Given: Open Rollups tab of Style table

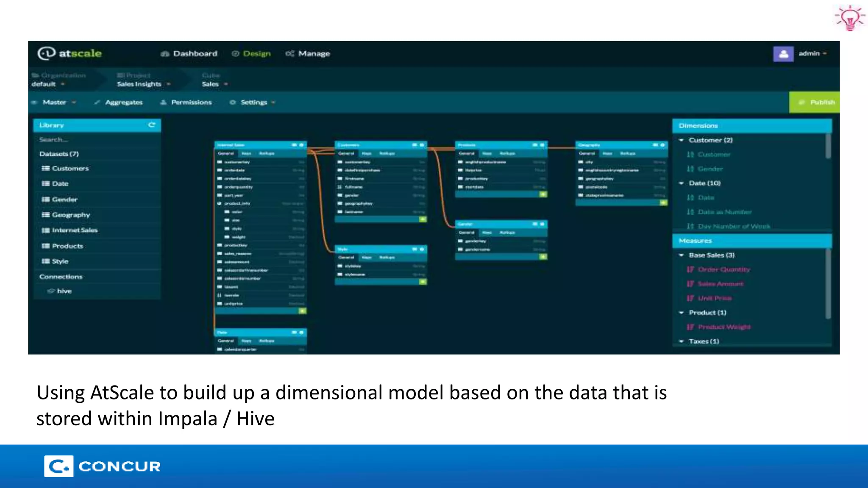Looking at the screenshot, I should 387,257.
